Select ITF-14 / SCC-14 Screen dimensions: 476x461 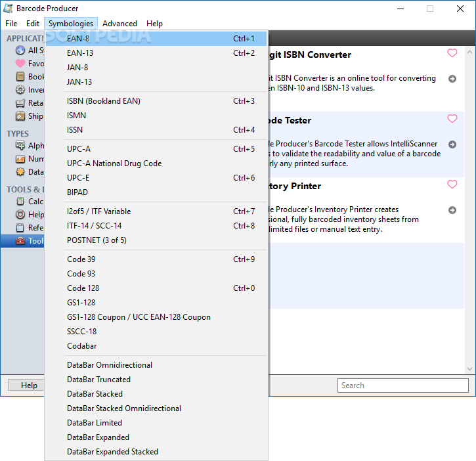(x=156, y=226)
